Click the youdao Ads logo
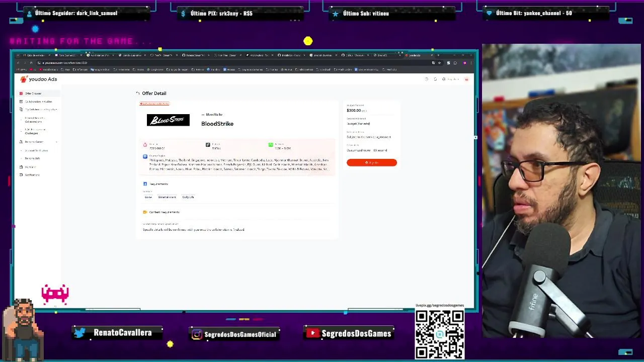This screenshot has height=362, width=644. click(x=39, y=79)
